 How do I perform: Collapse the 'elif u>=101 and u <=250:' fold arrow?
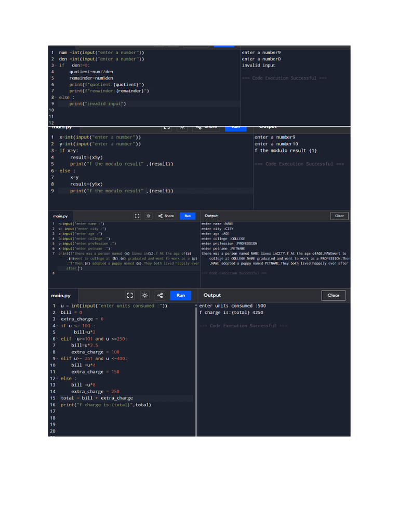57,339
